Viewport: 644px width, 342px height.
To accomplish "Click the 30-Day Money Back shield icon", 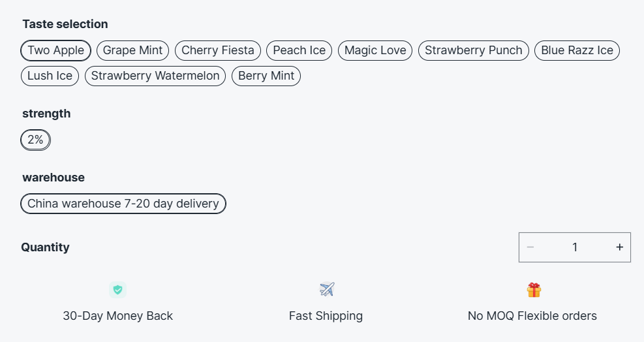I will click(x=117, y=290).
